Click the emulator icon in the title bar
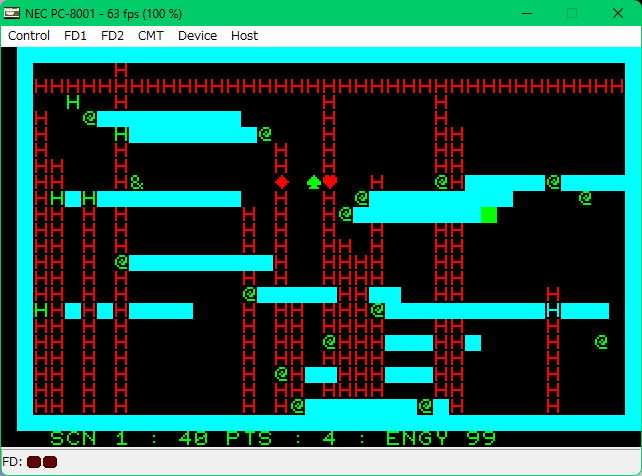642x476 pixels. 11,13
